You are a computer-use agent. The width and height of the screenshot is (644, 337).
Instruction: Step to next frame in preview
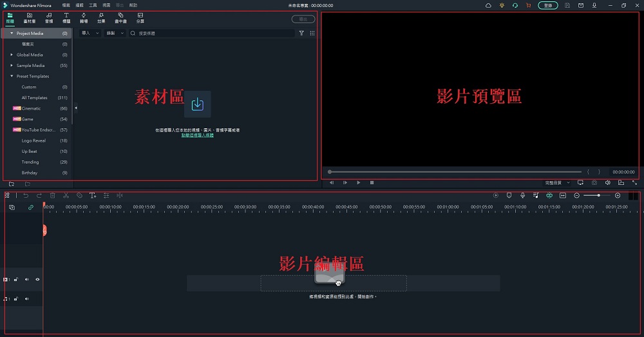click(x=345, y=183)
